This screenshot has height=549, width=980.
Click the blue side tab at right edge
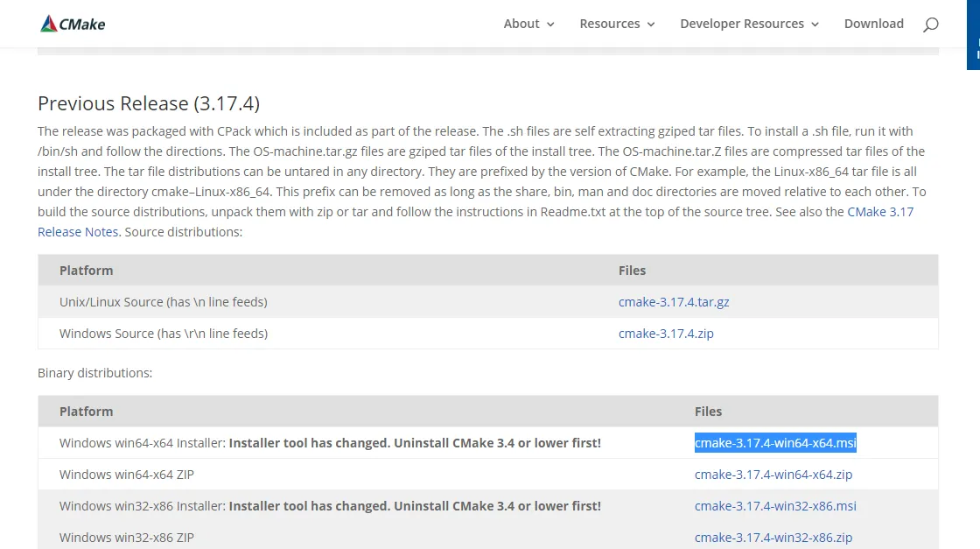974,35
